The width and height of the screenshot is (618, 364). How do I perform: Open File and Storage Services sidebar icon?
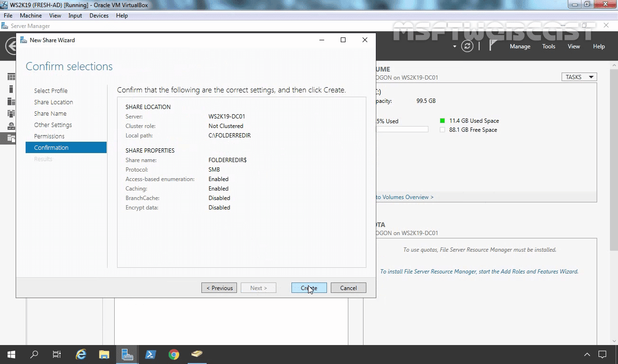[x=11, y=138]
